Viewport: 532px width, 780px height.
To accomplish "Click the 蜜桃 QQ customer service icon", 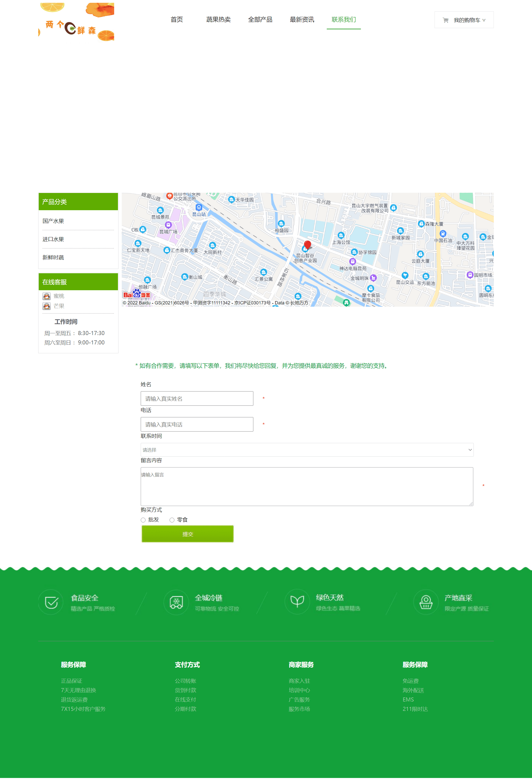I will pos(47,296).
